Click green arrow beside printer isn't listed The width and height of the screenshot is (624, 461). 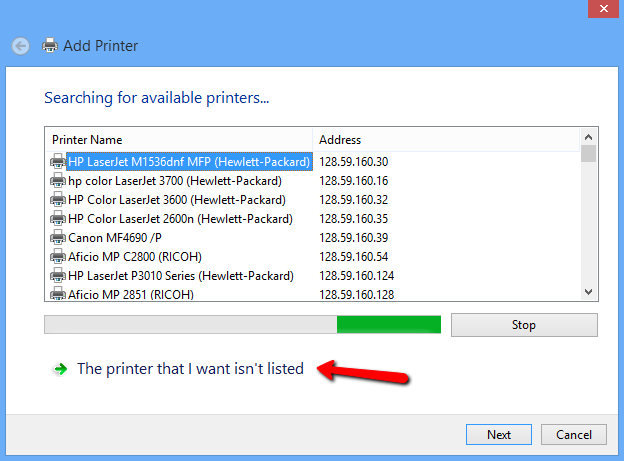[x=60, y=369]
